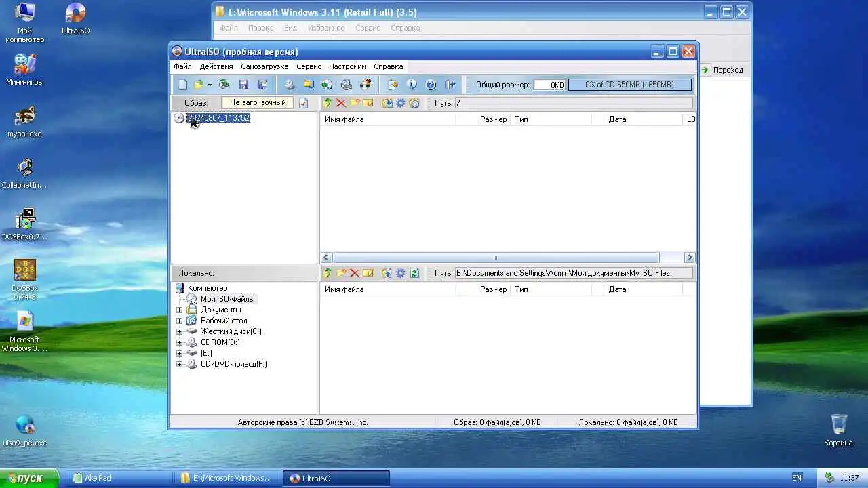This screenshot has width=868, height=488.
Task: Create a new ISO image via toolbar
Action: click(182, 85)
